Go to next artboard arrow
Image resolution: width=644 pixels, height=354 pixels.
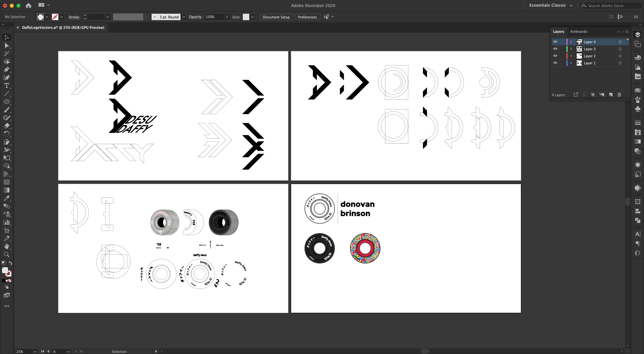point(76,351)
